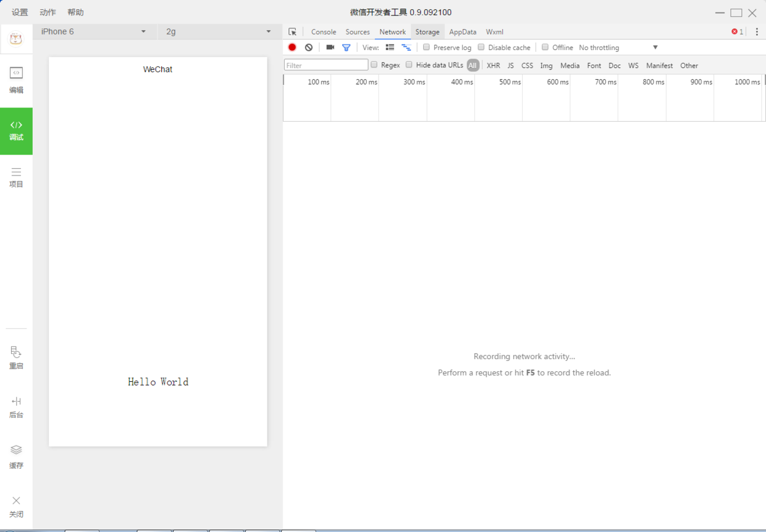This screenshot has width=766, height=532.
Task: Open the Wxml tab
Action: tap(494, 32)
